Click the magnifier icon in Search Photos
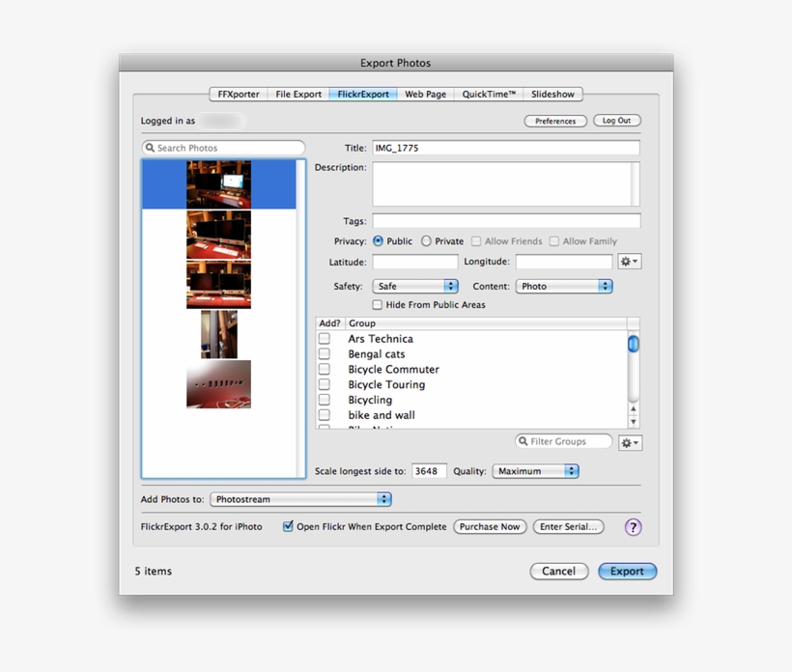 (x=150, y=148)
